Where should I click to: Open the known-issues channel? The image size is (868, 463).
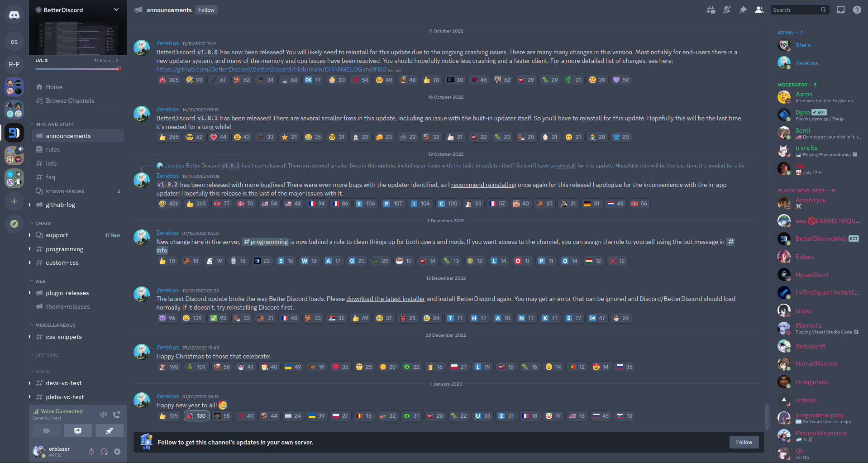78,191
